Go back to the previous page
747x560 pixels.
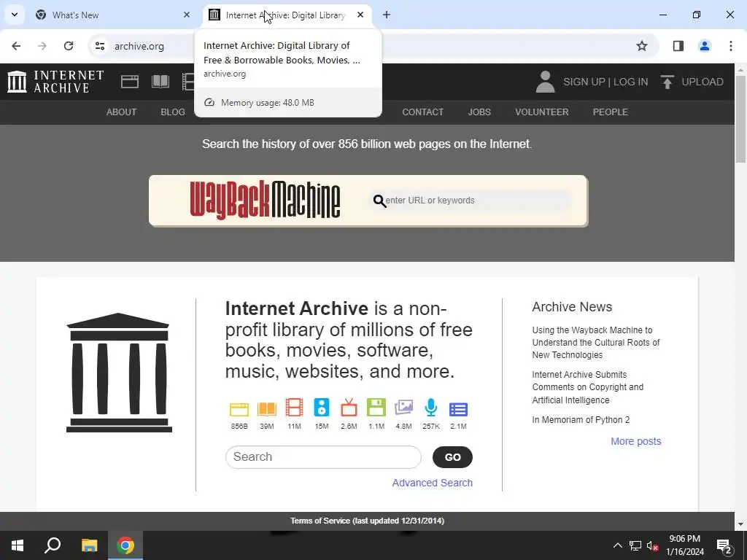(x=16, y=46)
